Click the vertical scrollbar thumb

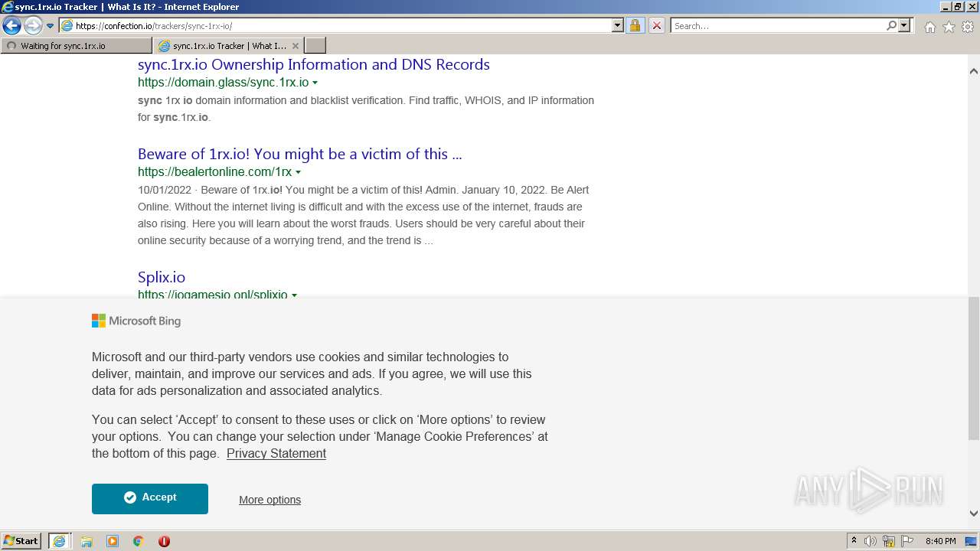point(973,368)
